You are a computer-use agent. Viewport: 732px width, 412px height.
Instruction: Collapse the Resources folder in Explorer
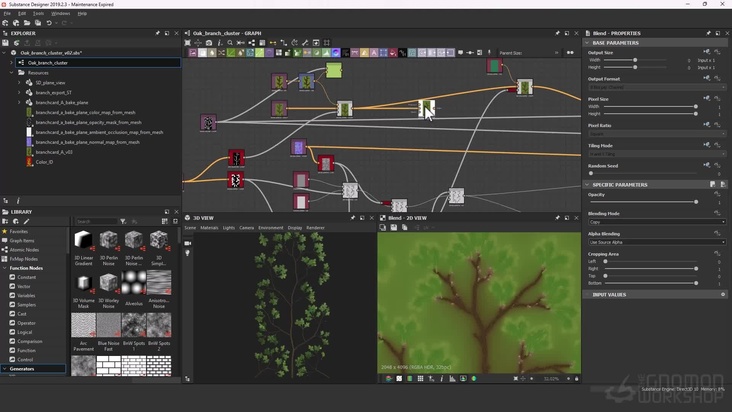coord(11,73)
